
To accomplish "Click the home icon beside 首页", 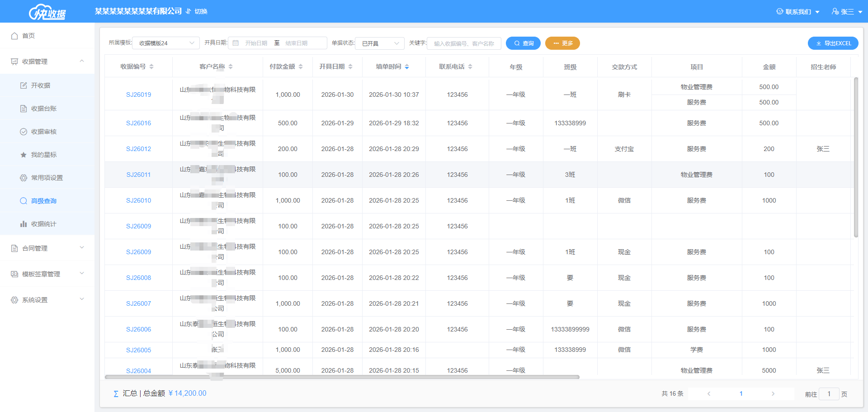I will point(14,36).
